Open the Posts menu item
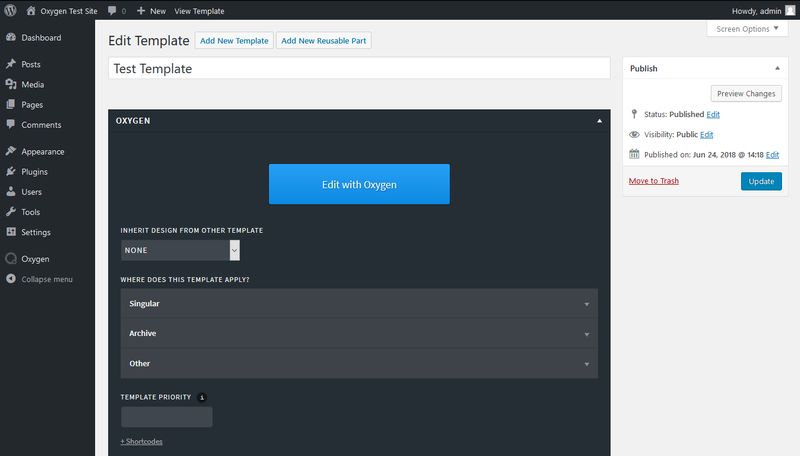 click(x=31, y=64)
